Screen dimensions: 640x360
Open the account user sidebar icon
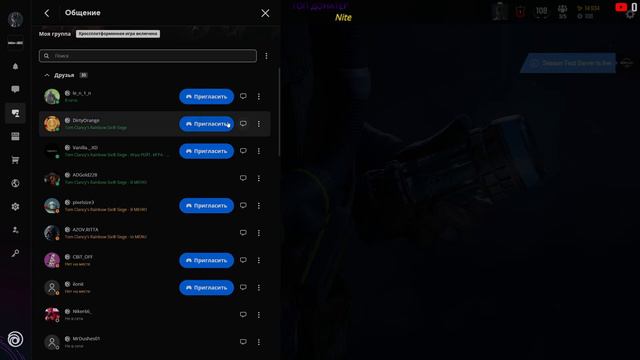tap(16, 230)
